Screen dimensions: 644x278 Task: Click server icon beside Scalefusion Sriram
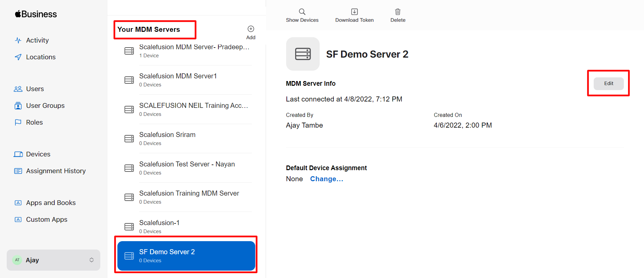coord(129,139)
